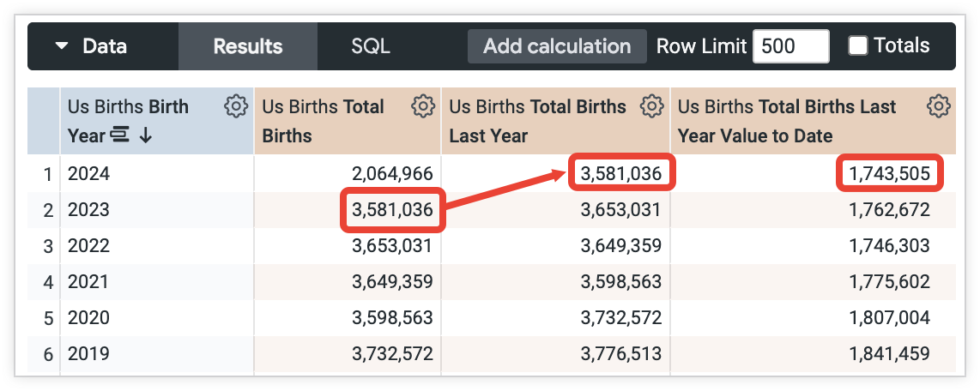The height and width of the screenshot is (391, 980).
Task: Collapse the Data section triangle
Action: tap(61, 46)
